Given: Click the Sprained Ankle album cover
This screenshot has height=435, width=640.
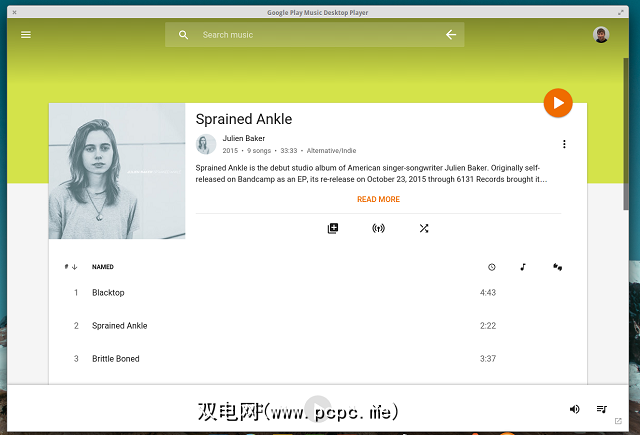Looking at the screenshot, I should (x=117, y=171).
